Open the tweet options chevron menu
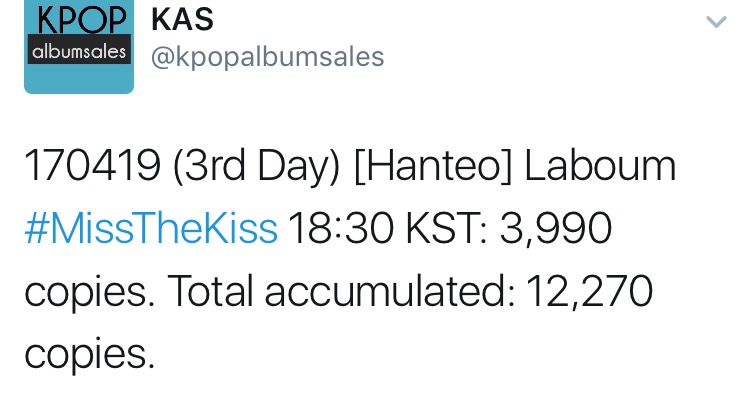The height and width of the screenshot is (400, 739). (x=716, y=22)
